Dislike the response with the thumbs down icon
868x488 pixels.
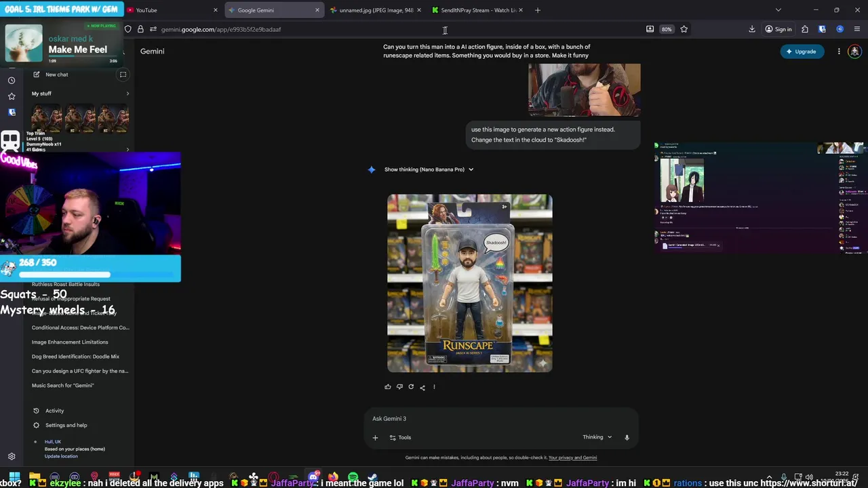(x=399, y=387)
